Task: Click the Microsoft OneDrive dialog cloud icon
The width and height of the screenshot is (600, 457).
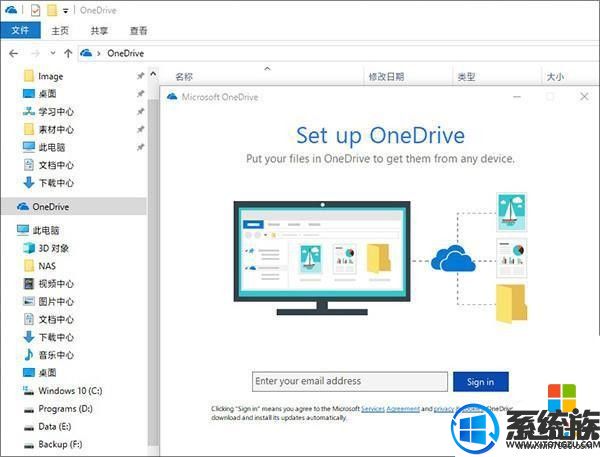Action: [x=172, y=96]
